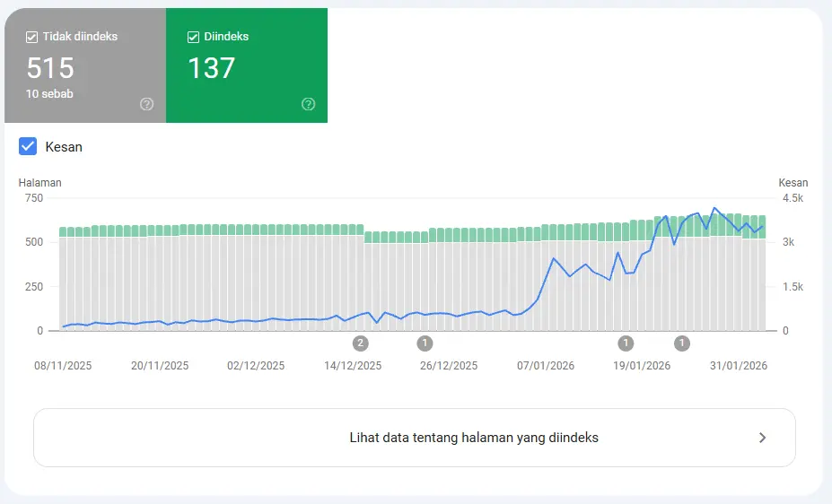
Task: Click annotation marker 1 near 26/12/2025
Action: (x=425, y=343)
